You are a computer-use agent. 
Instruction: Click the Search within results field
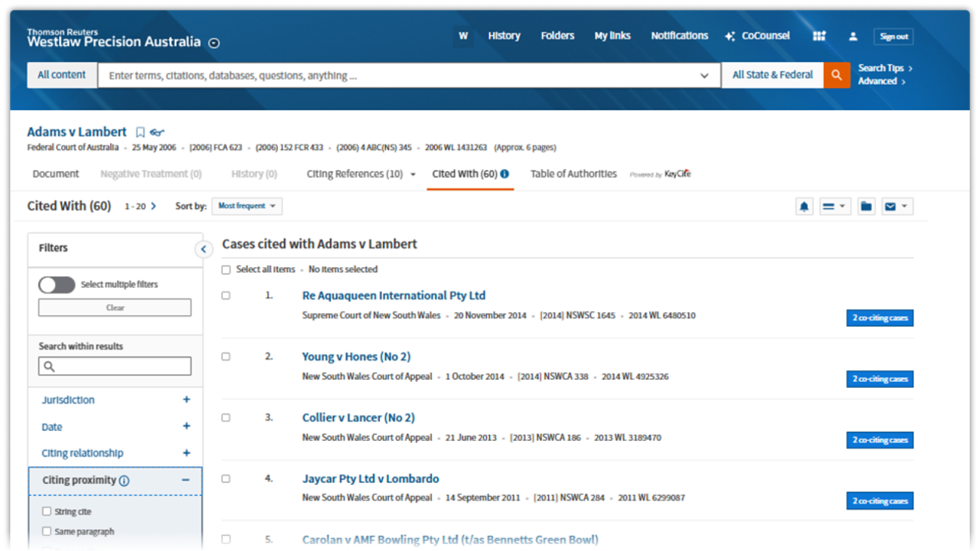pos(115,367)
